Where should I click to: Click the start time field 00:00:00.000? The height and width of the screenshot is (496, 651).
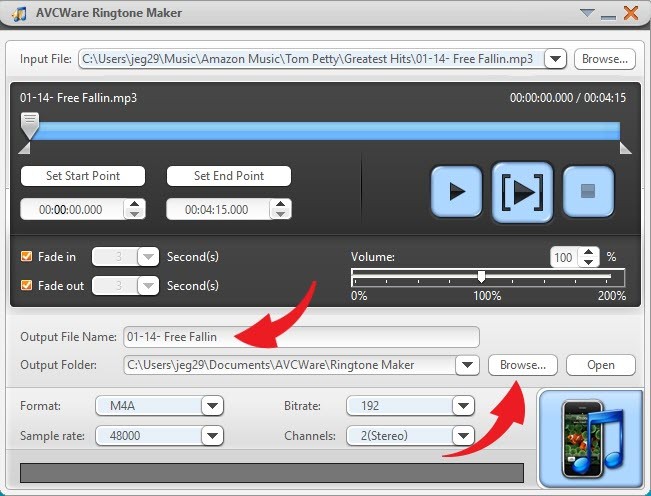tap(71, 209)
